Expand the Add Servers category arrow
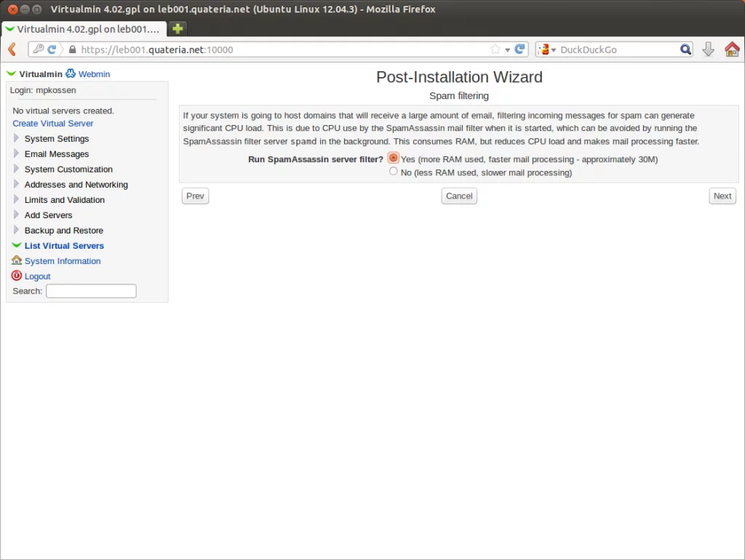Screen dimensions: 745x560 [x=16, y=215]
